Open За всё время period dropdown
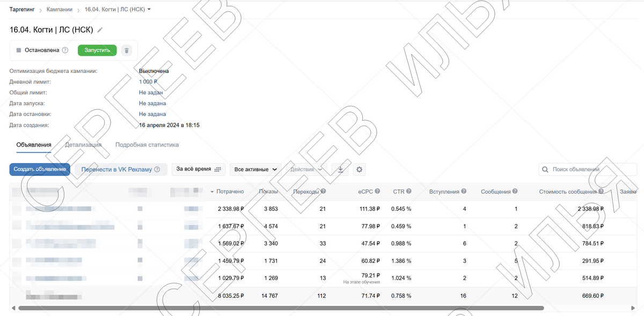The image size is (644, 316). tap(199, 170)
